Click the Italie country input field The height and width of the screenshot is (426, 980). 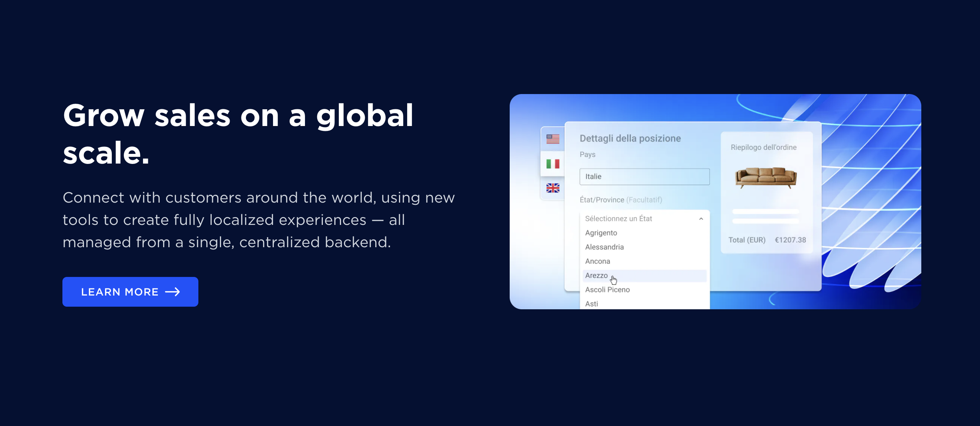point(644,177)
